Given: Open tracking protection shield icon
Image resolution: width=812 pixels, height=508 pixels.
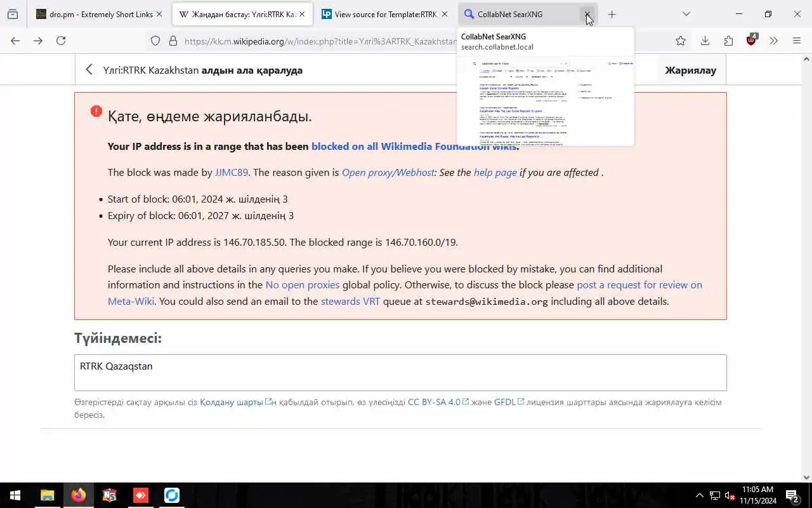Looking at the screenshot, I should tap(155, 41).
